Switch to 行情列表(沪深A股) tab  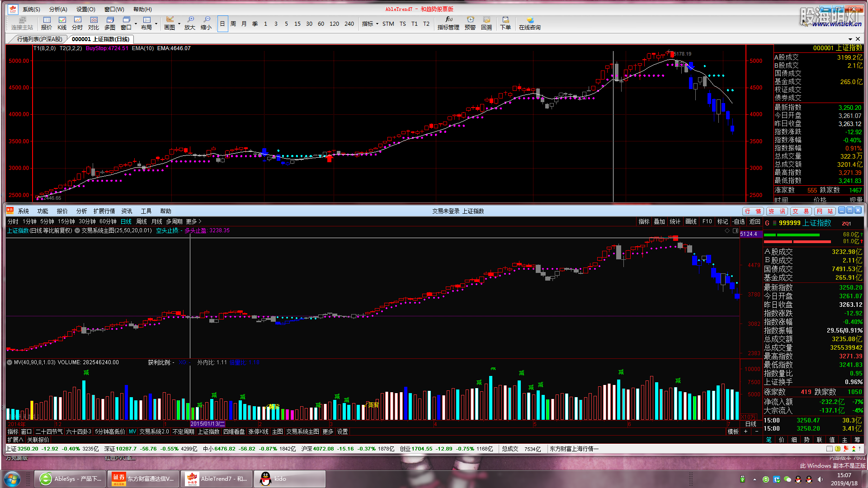(x=40, y=39)
